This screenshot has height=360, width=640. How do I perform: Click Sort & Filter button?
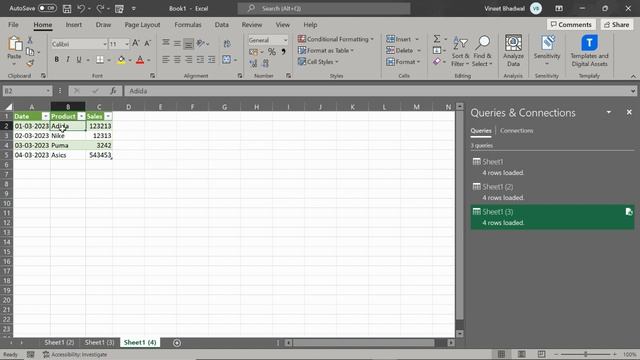[x=460, y=51]
